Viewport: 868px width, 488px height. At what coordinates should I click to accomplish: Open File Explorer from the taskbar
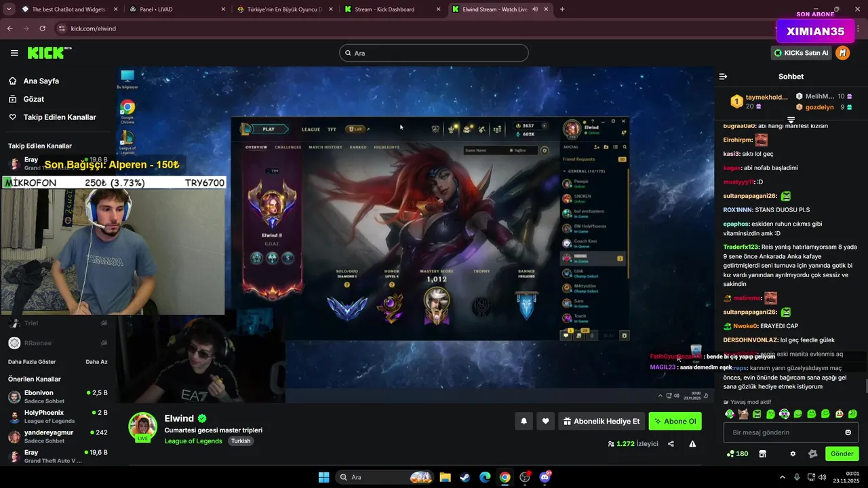pos(445,477)
